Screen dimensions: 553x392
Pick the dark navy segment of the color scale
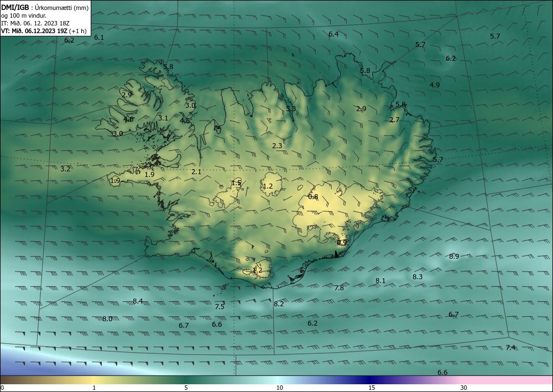[x=371, y=380]
